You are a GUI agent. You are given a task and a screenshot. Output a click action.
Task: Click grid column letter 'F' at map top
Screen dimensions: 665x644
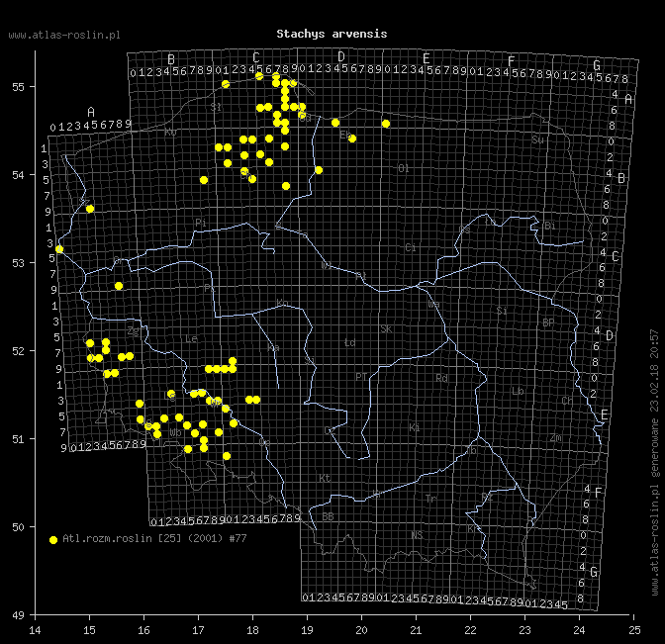[512, 61]
